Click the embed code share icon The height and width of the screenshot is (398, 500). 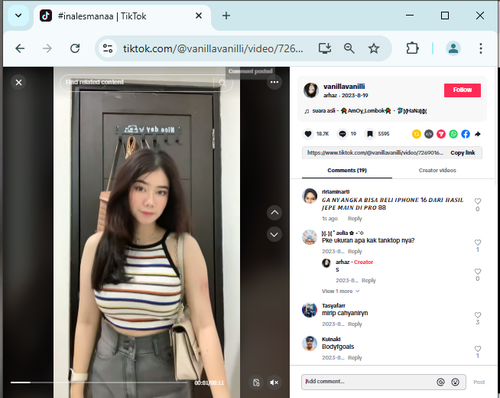coord(429,134)
